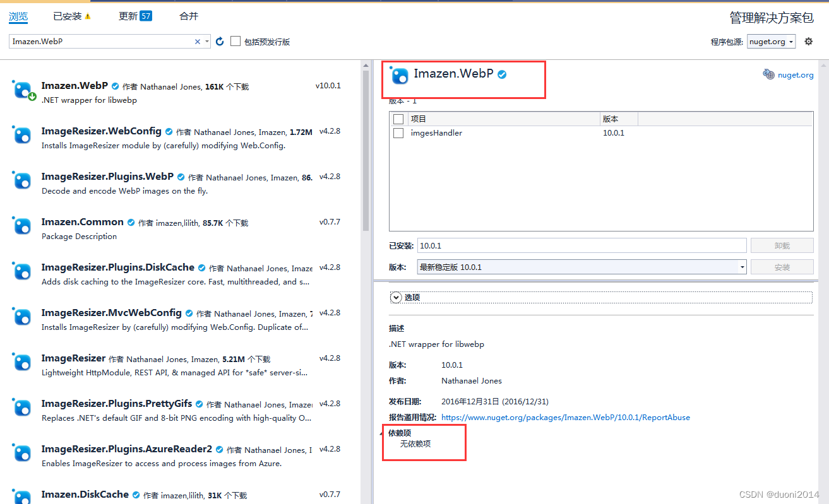Click the v10.0.1 version of Imazen.WebP
Viewport: 829px width, 504px height.
[328, 86]
